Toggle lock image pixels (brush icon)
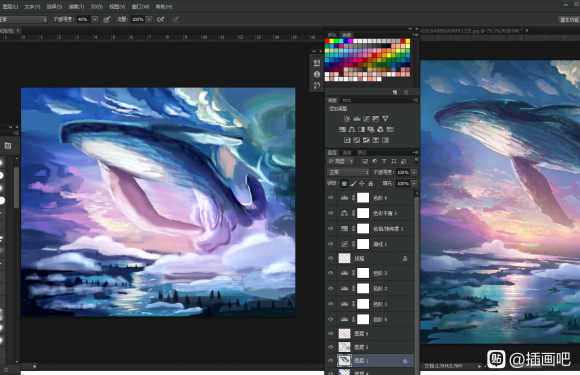Screen dimensions: 580x375 pos(353,183)
